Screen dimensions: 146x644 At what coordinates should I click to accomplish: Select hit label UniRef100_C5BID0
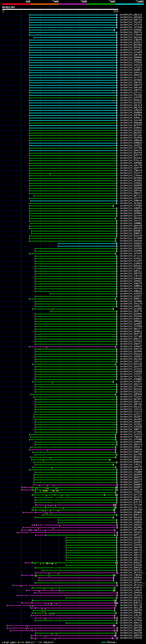[131, 575]
